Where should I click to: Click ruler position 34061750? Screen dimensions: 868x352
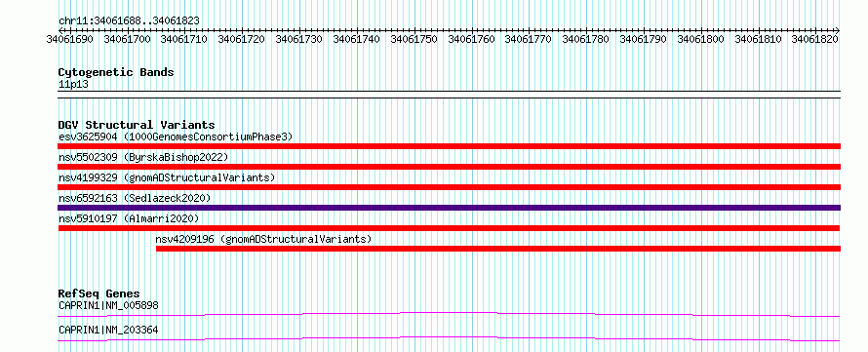tap(414, 39)
